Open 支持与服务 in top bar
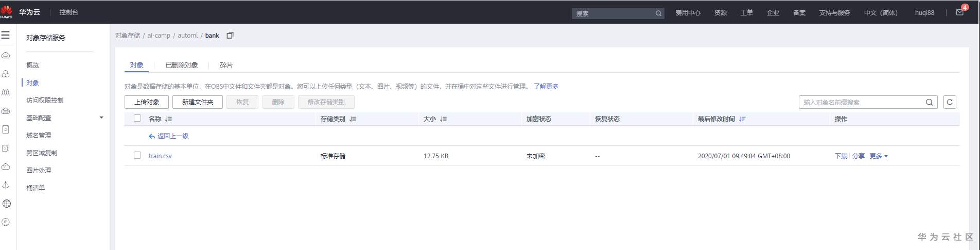 click(835, 13)
